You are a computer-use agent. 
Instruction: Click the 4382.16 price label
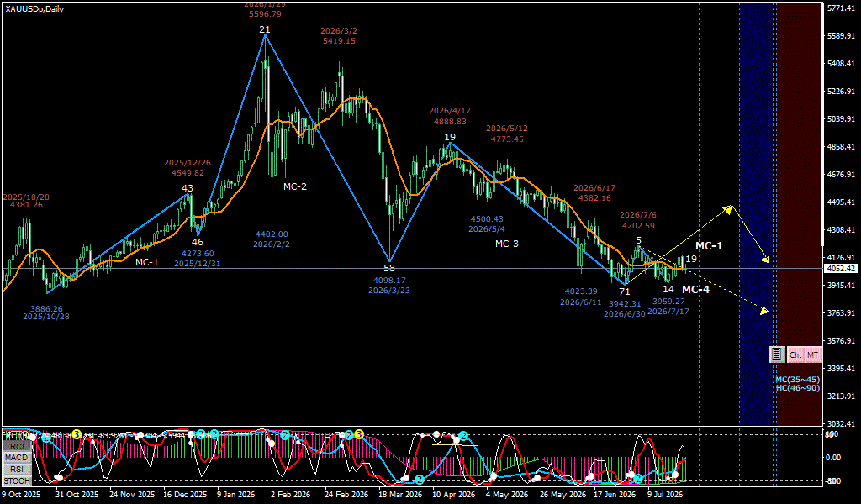(x=594, y=197)
